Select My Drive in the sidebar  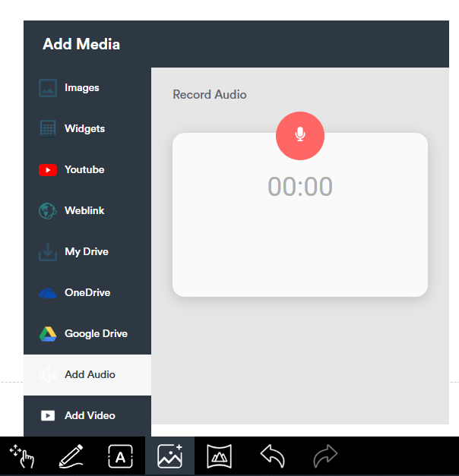tap(87, 251)
